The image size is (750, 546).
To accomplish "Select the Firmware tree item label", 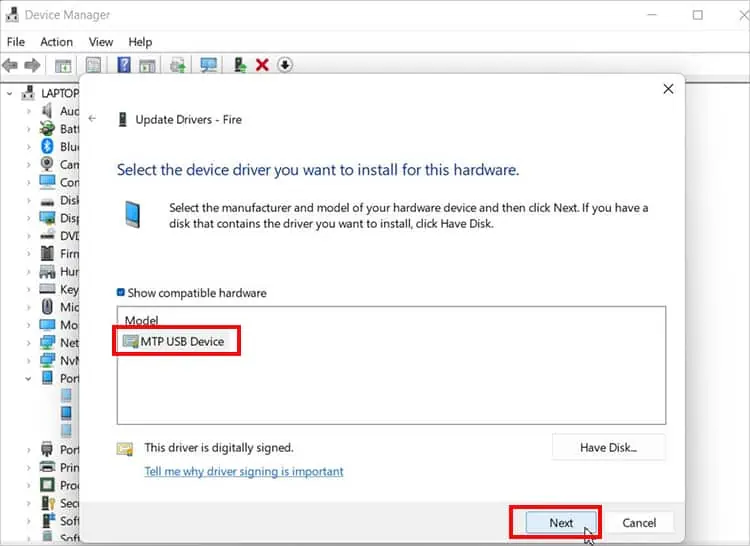I will (69, 253).
